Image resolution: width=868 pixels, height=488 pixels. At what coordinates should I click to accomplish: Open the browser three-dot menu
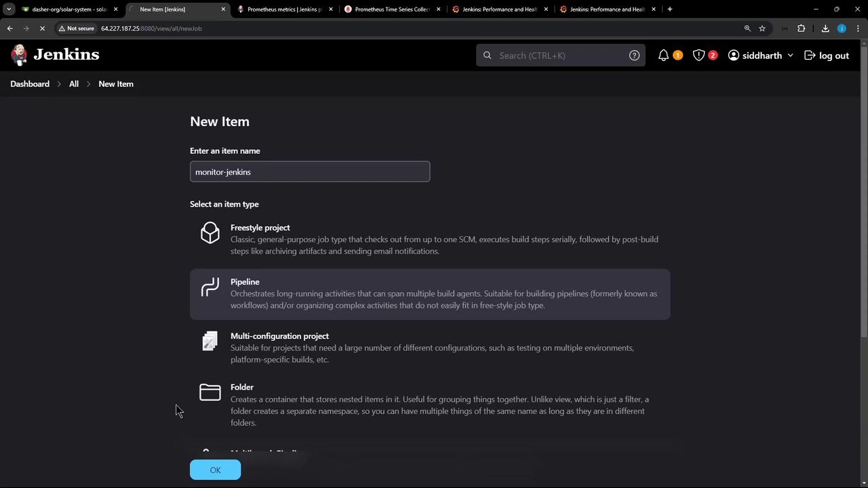(x=858, y=28)
